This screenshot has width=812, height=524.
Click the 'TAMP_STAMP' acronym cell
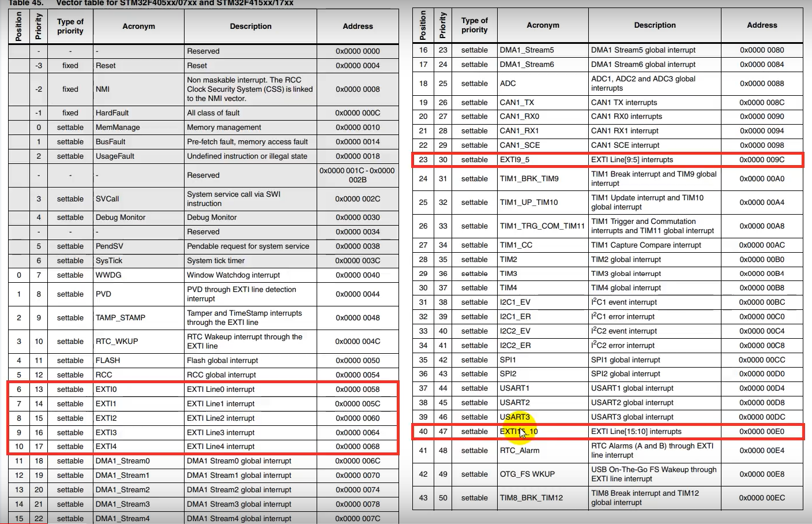138,317
